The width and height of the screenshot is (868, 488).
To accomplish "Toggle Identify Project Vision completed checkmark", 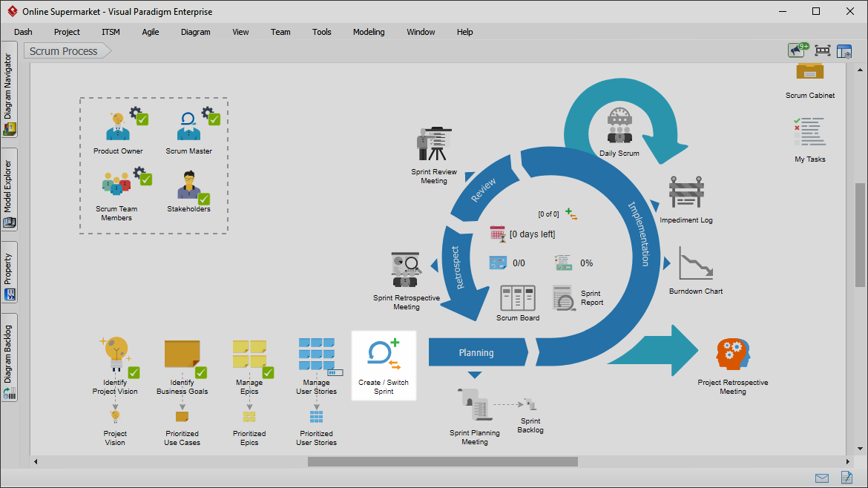I will click(x=134, y=372).
